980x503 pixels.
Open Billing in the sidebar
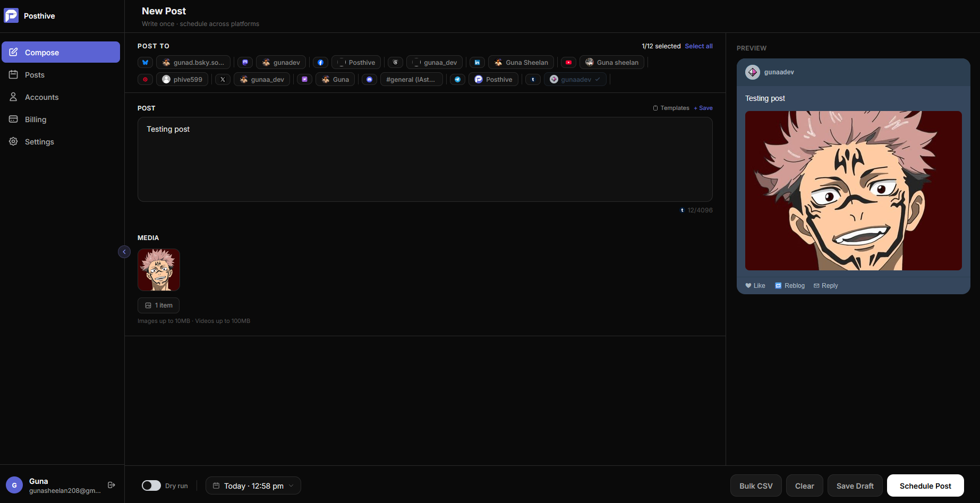pyautogui.click(x=61, y=120)
